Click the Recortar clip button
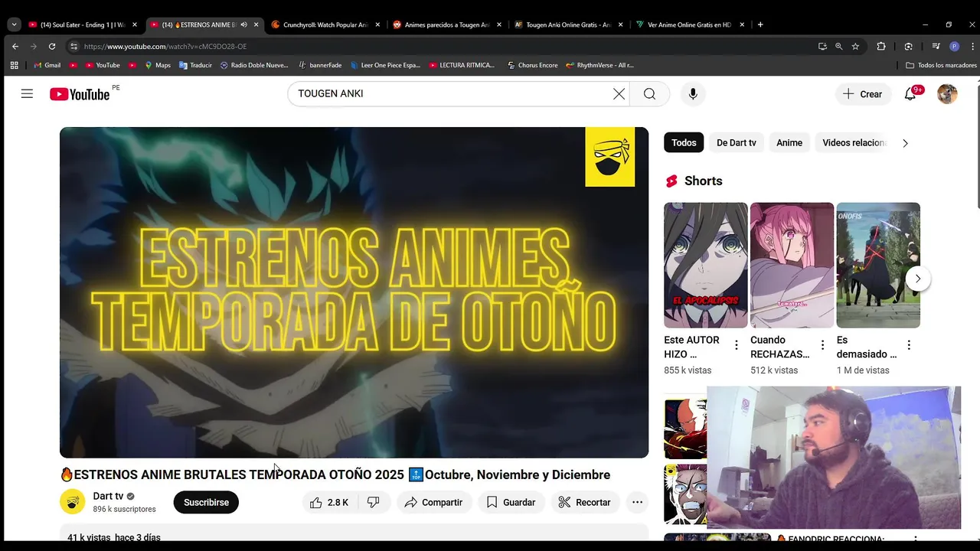The width and height of the screenshot is (980, 551). pyautogui.click(x=584, y=502)
